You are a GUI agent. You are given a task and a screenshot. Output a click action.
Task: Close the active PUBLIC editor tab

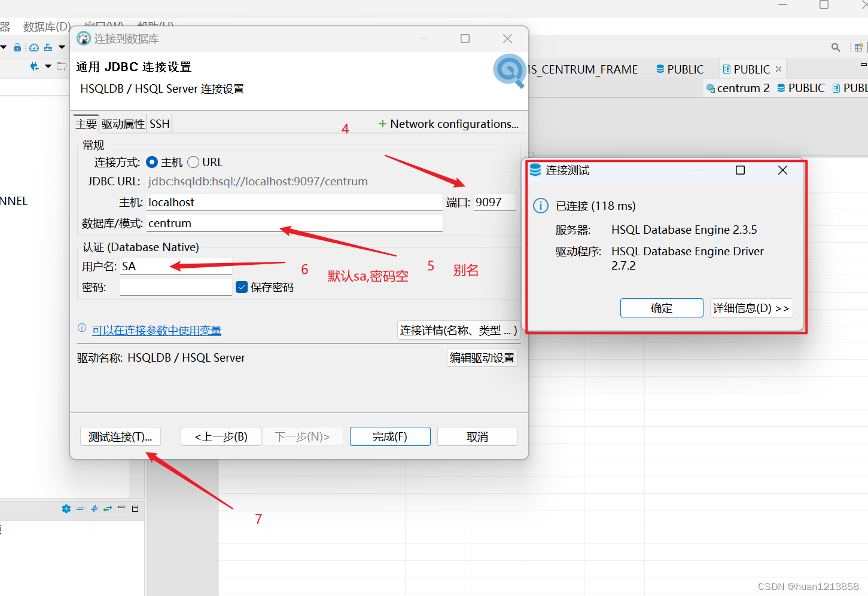pyautogui.click(x=778, y=69)
